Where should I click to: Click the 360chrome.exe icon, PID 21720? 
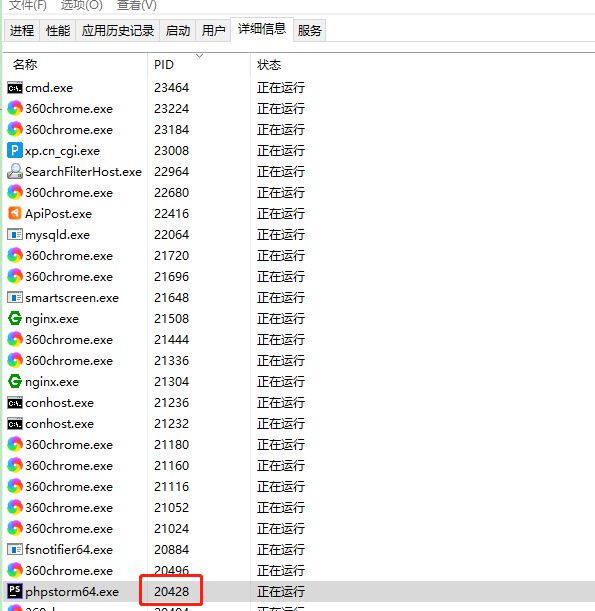15,255
